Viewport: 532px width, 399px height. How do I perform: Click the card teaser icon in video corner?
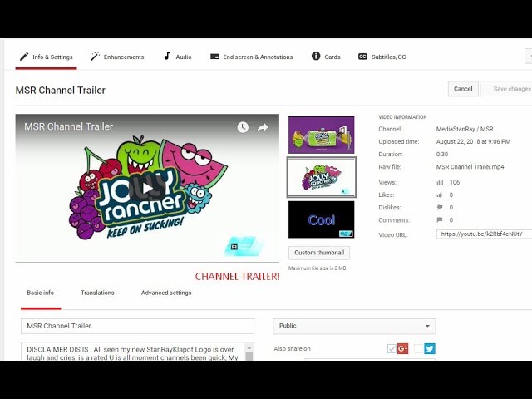point(234,247)
